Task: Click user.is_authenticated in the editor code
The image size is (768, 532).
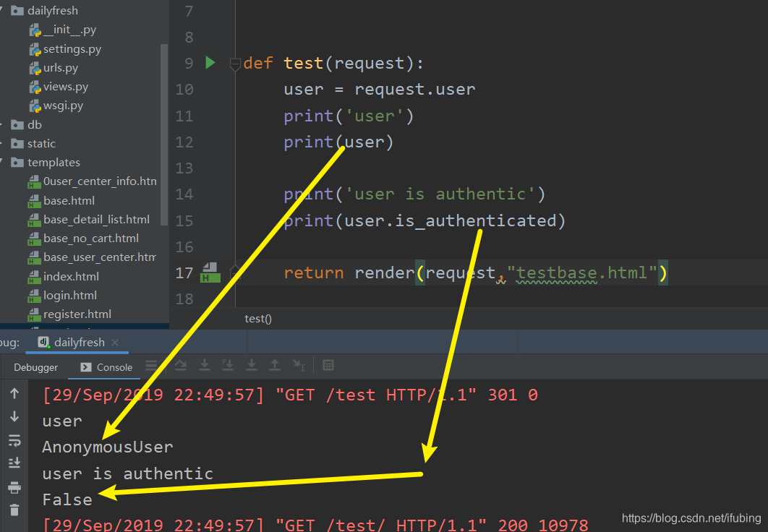Action: tap(451, 220)
